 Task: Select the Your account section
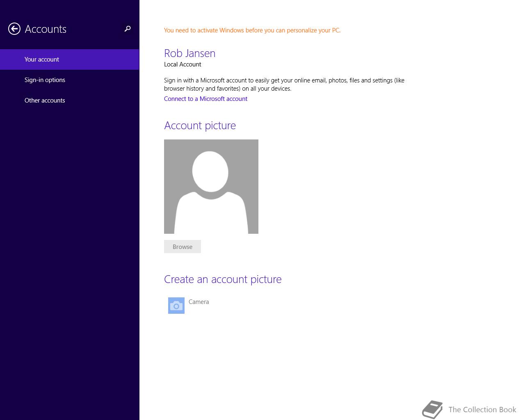pyautogui.click(x=70, y=59)
